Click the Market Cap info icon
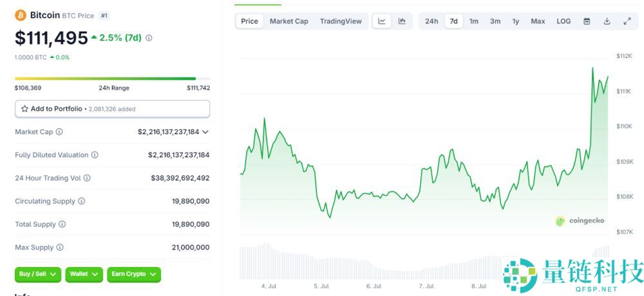This screenshot has height=296, width=644. click(x=59, y=132)
